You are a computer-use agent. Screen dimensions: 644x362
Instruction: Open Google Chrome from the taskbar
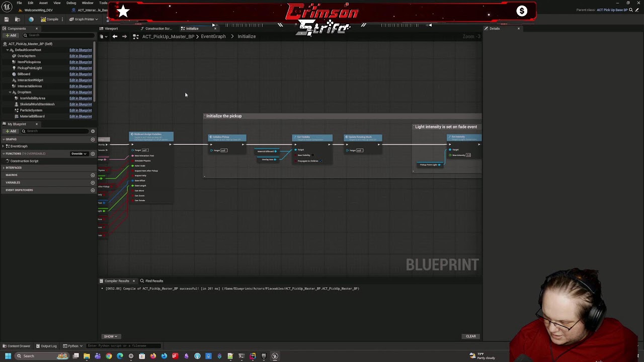tap(109, 356)
